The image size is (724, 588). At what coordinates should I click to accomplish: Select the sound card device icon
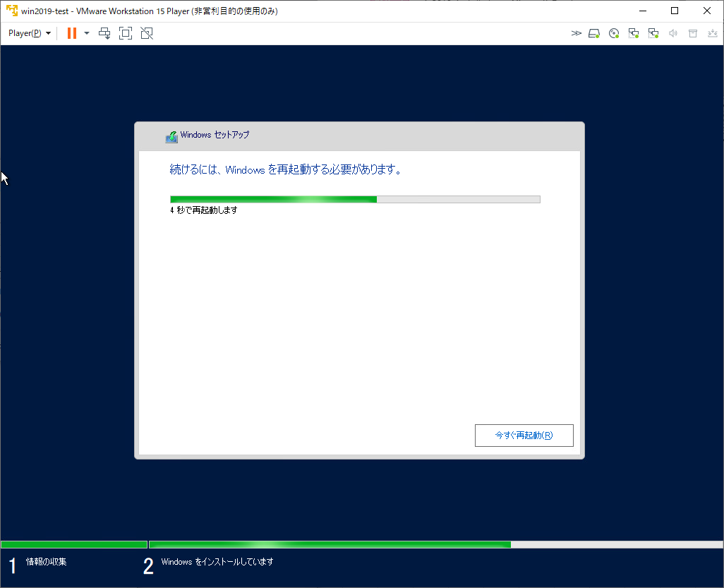[672, 33]
